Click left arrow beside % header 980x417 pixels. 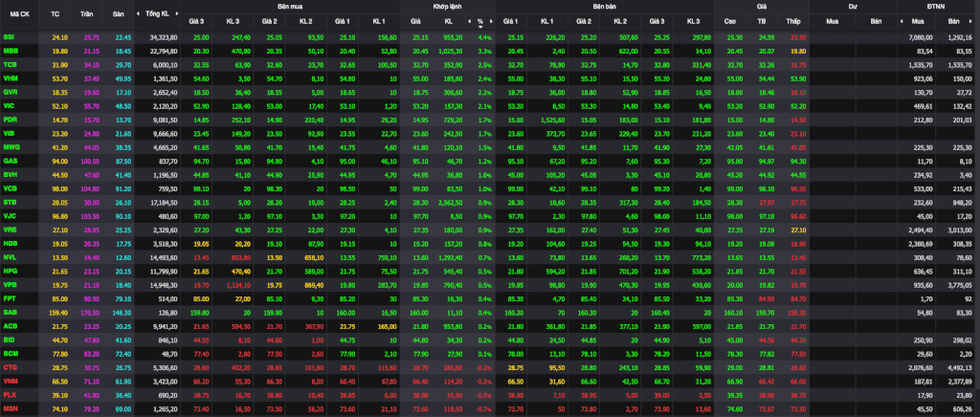pos(469,21)
